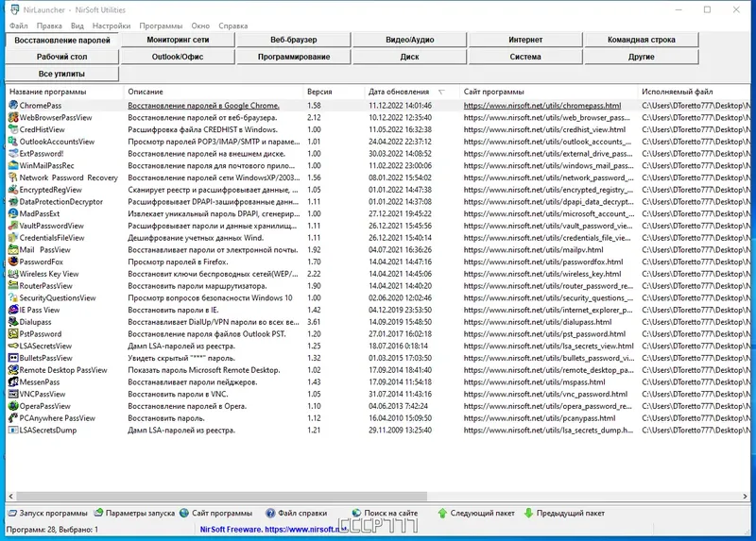The height and width of the screenshot is (541, 756).
Task: Click Параметры запуска toolbar button
Action: tap(134, 513)
